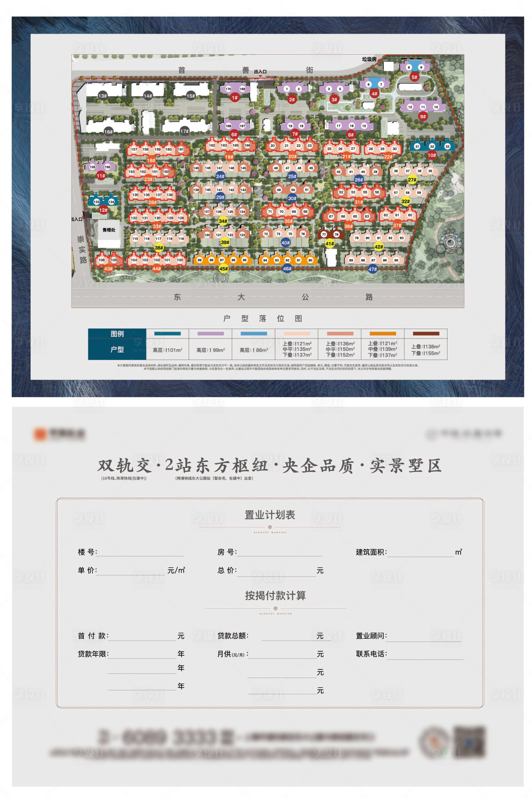Click the 户型落位图 caption
The width and height of the screenshot is (532, 798).
tap(263, 318)
